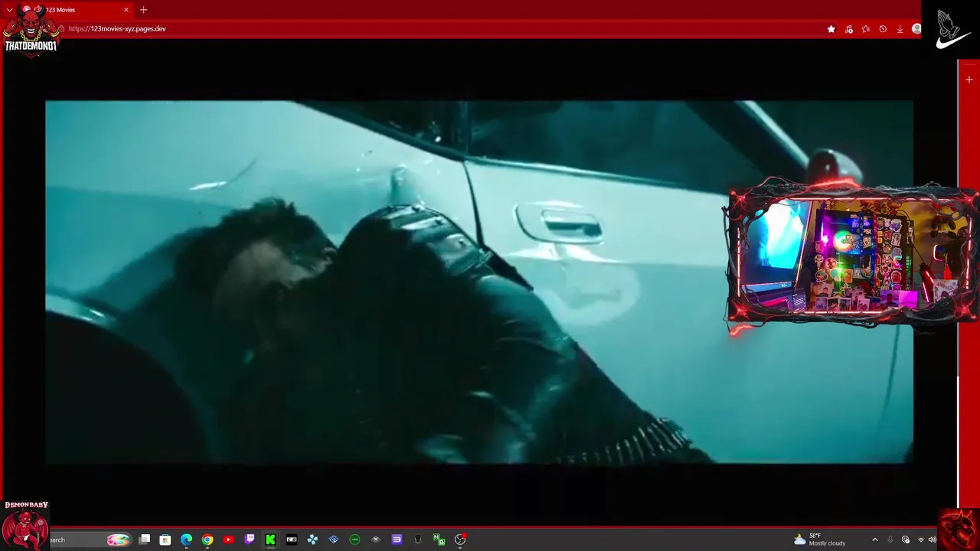The image size is (980, 551).
Task: Expand the hidden system tray icons chevron
Action: tap(875, 540)
